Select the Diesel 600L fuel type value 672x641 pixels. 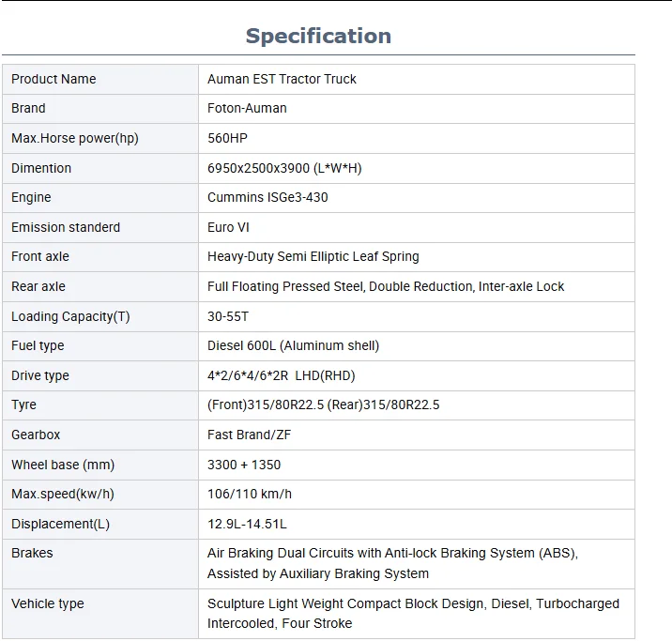pyautogui.click(x=293, y=345)
